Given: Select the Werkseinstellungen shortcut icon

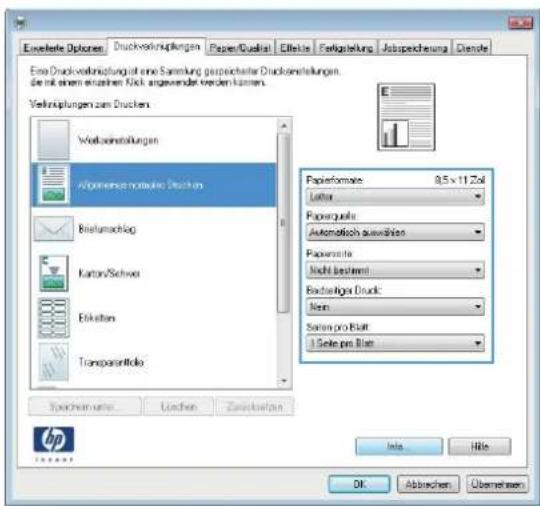Looking at the screenshot, I should pos(53,140).
